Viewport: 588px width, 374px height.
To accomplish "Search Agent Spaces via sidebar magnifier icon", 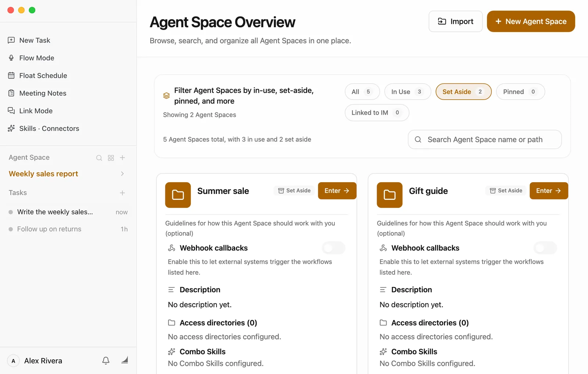I will pos(99,158).
